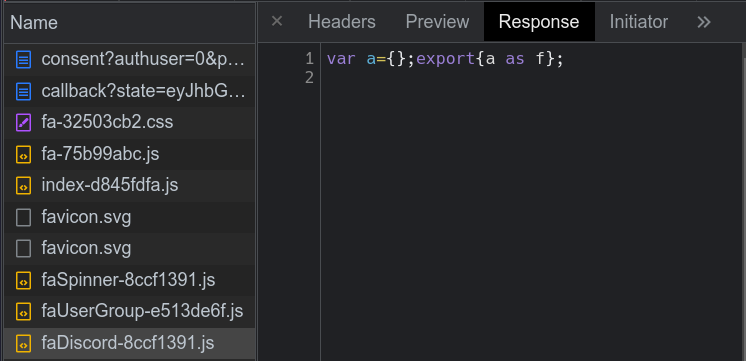The height and width of the screenshot is (361, 746).
Task: Click stylesheet icon of fa-32503cb2.css
Action: tap(23, 123)
